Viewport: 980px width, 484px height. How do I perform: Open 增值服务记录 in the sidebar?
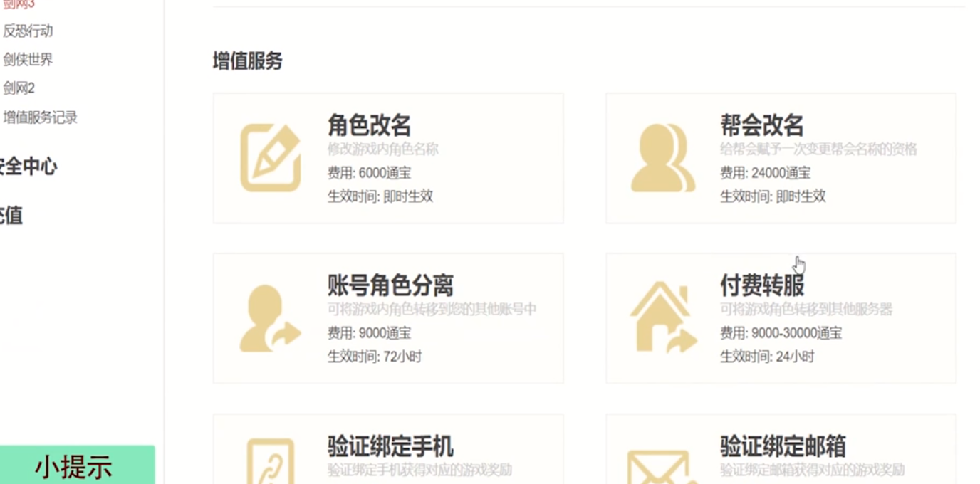point(40,117)
